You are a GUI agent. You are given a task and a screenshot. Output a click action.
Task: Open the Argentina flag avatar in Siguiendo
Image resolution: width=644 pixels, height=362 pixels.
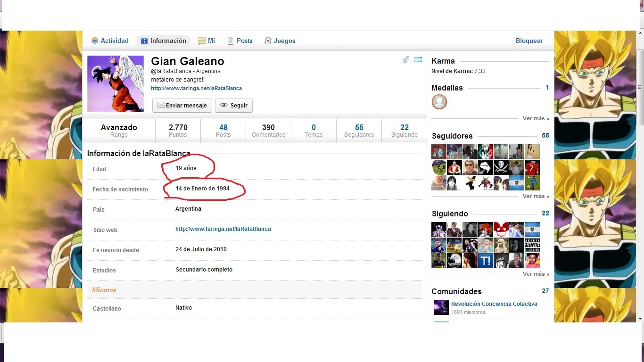(532, 230)
